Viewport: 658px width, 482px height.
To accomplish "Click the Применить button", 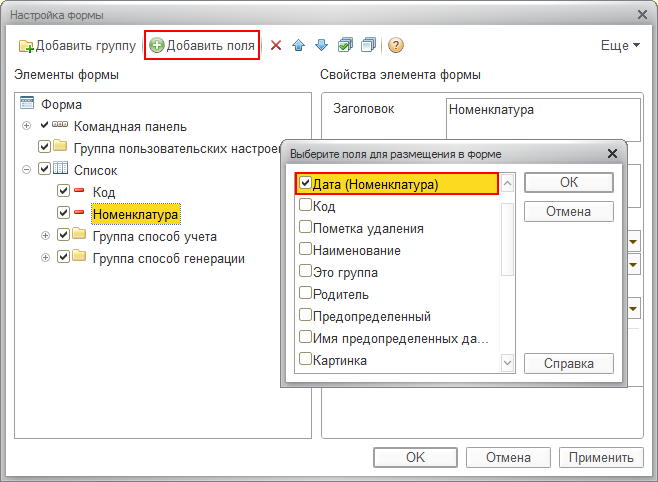I will (601, 457).
